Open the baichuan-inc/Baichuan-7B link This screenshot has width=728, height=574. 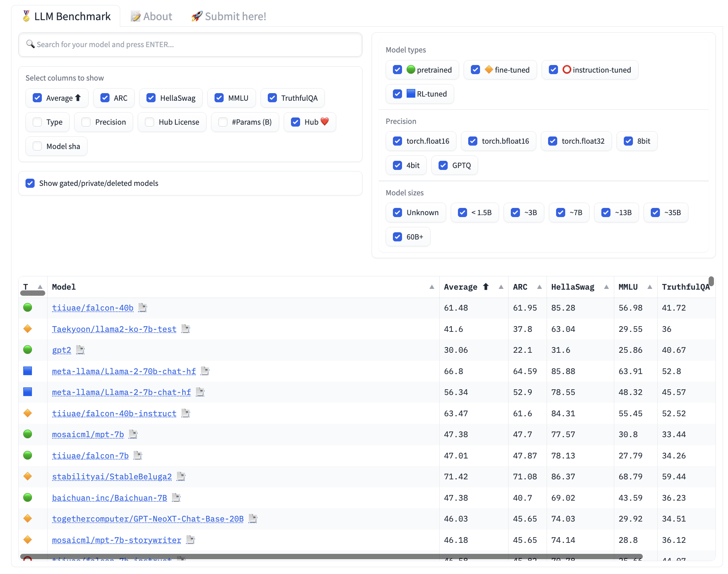[110, 498]
